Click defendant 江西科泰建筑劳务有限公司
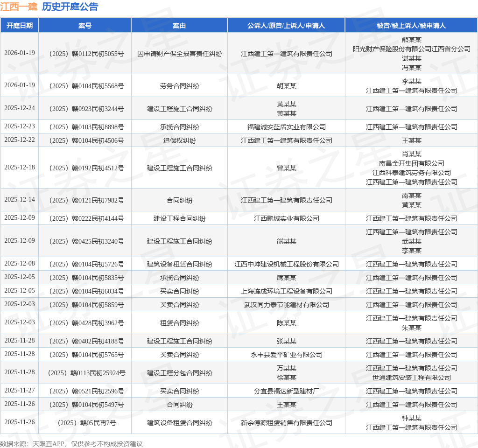 click(x=412, y=173)
